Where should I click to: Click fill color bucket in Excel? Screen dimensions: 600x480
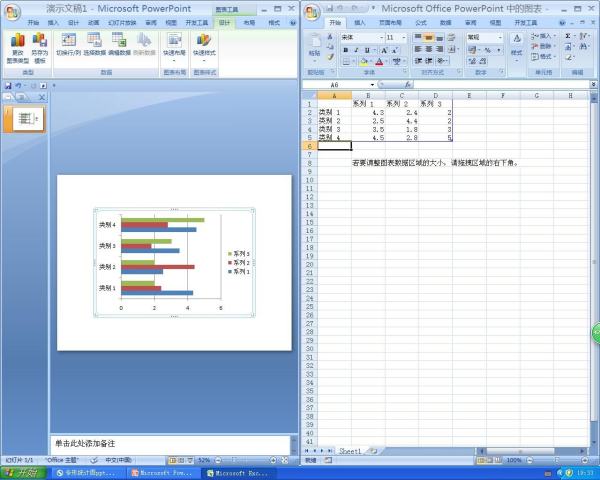364,62
